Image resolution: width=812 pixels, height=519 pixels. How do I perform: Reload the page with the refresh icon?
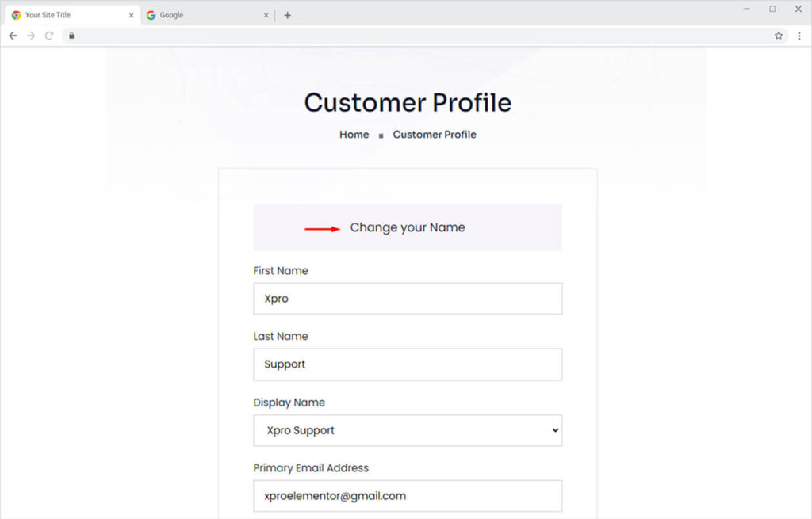click(49, 36)
